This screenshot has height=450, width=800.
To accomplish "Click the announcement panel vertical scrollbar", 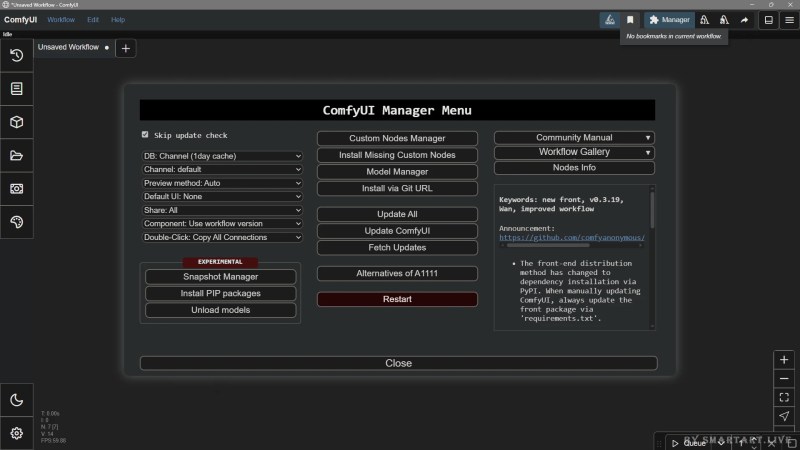I will 652,209.
